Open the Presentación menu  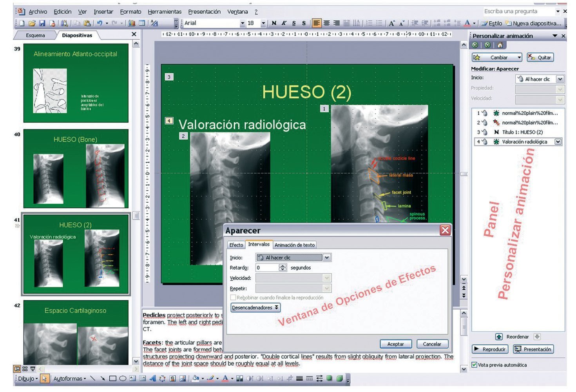tap(204, 12)
